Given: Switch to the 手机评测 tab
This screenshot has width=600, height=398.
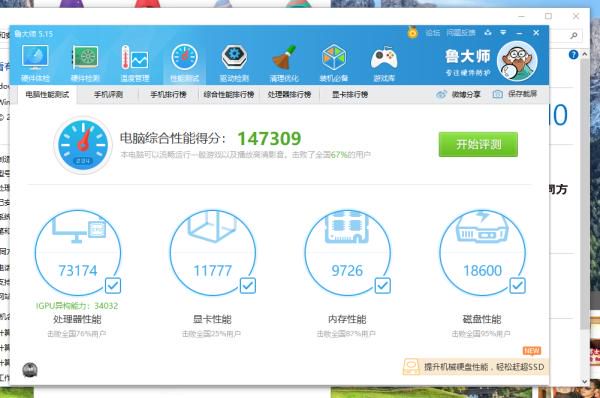Looking at the screenshot, I should [x=108, y=95].
